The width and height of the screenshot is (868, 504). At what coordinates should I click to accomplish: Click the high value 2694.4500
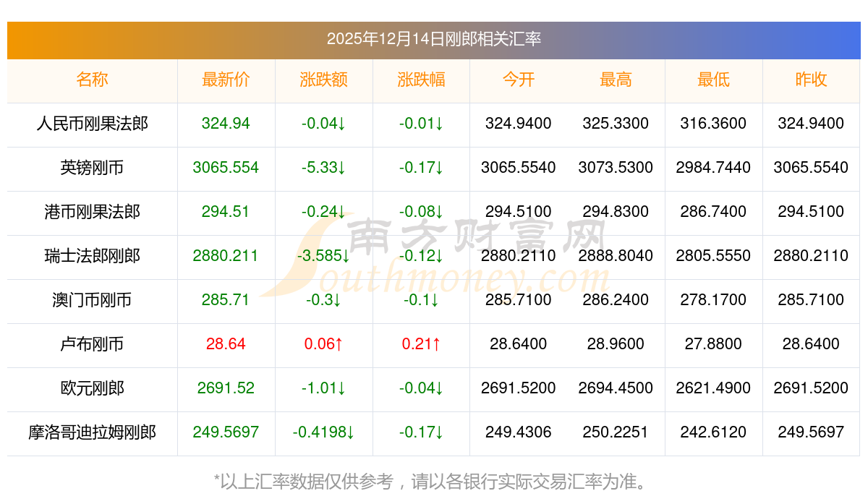point(616,388)
